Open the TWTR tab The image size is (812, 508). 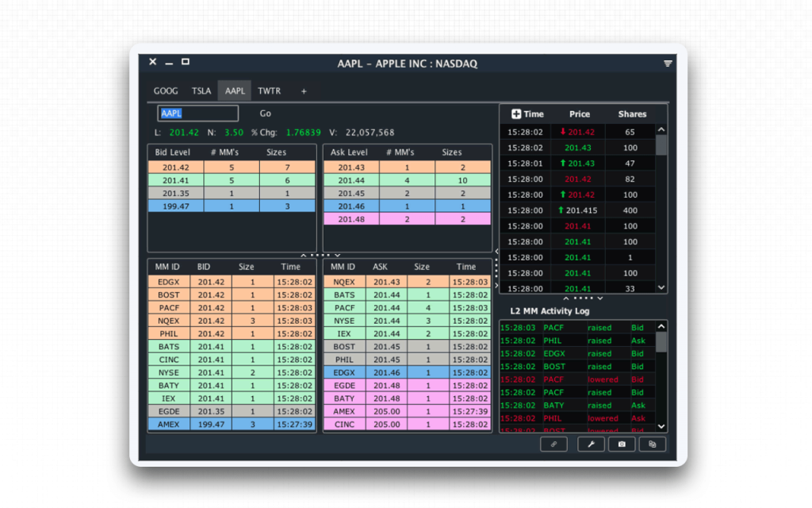(270, 91)
